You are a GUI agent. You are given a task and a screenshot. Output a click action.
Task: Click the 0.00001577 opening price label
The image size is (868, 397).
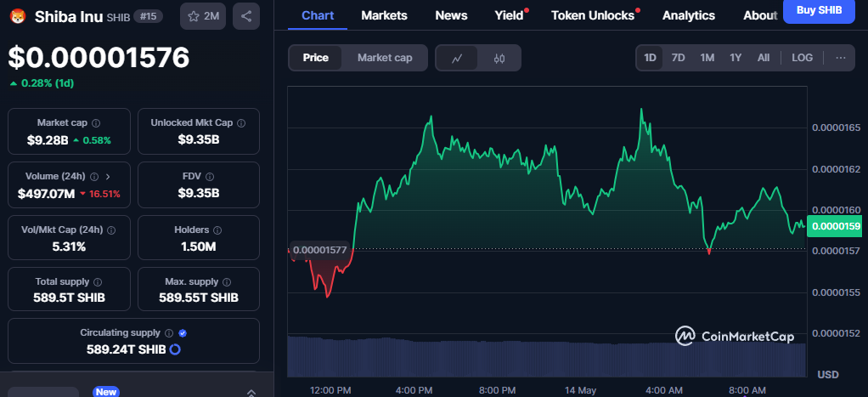(320, 250)
